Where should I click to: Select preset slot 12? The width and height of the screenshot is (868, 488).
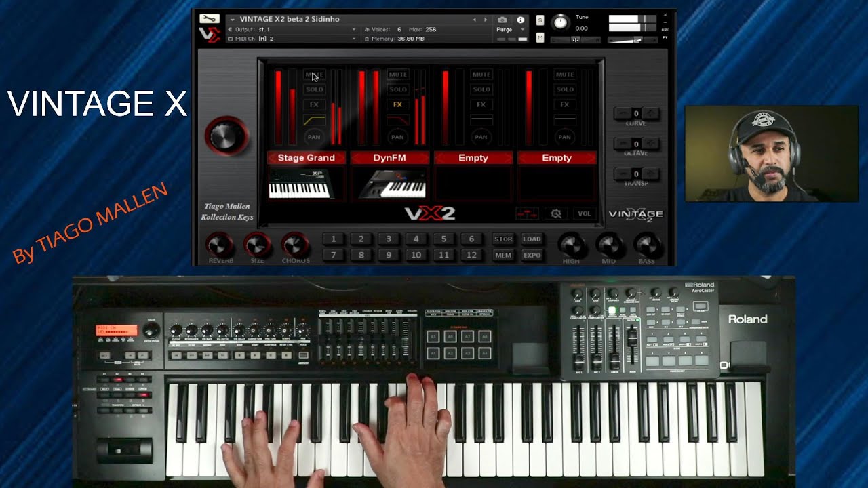tap(471, 255)
